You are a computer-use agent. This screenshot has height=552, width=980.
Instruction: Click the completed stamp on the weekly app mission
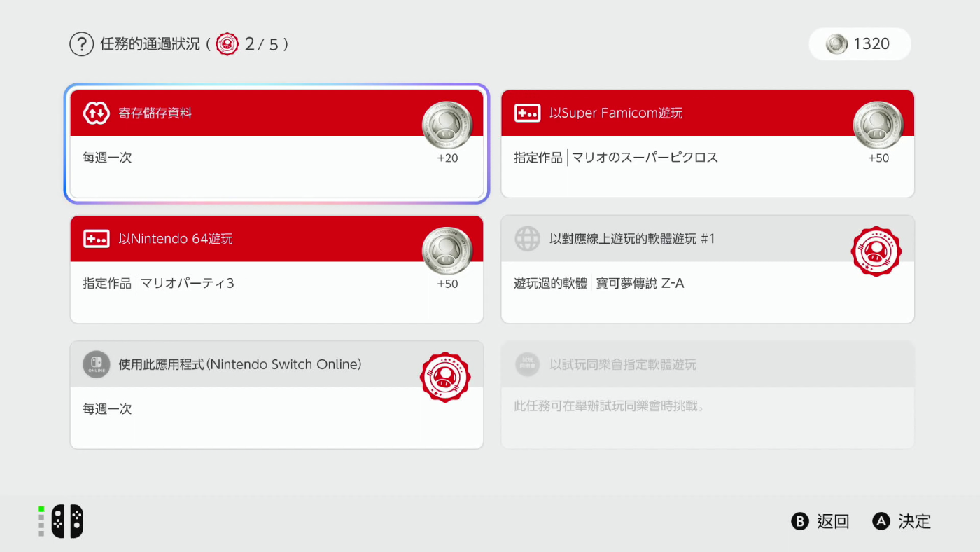pos(446,376)
